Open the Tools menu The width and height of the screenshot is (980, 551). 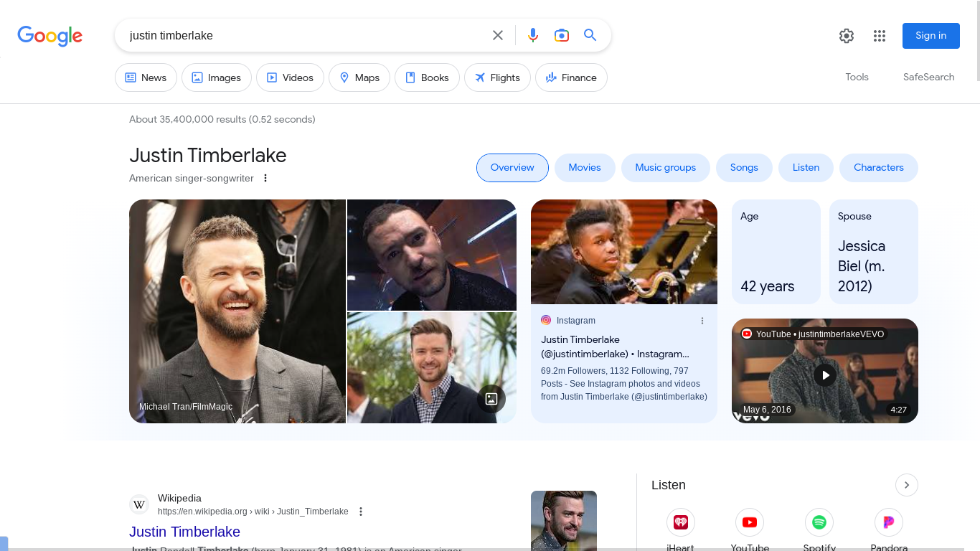857,77
